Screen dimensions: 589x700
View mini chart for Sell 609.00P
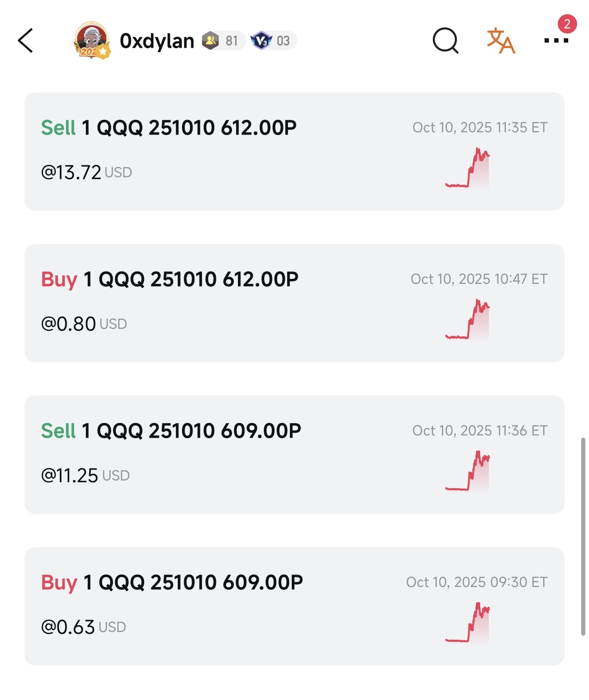[x=467, y=471]
